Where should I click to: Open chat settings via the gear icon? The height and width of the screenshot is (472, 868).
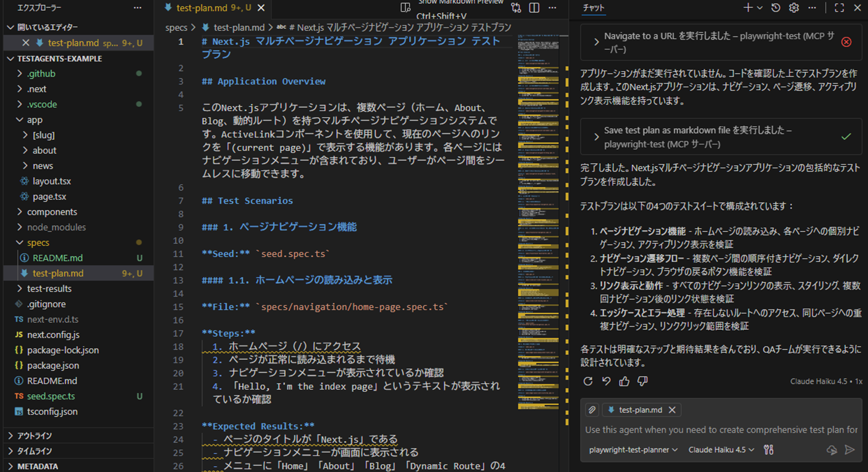[x=793, y=8]
